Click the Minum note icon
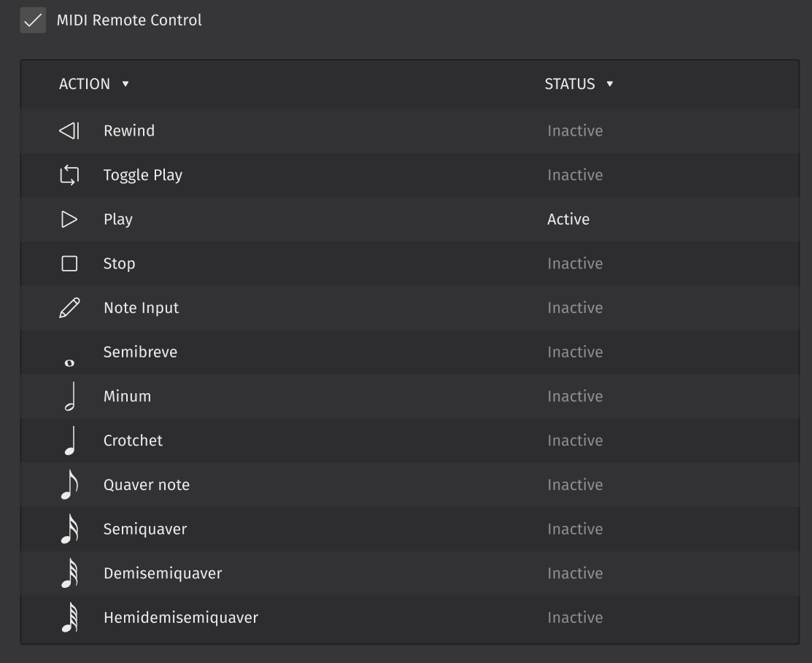 (68, 395)
